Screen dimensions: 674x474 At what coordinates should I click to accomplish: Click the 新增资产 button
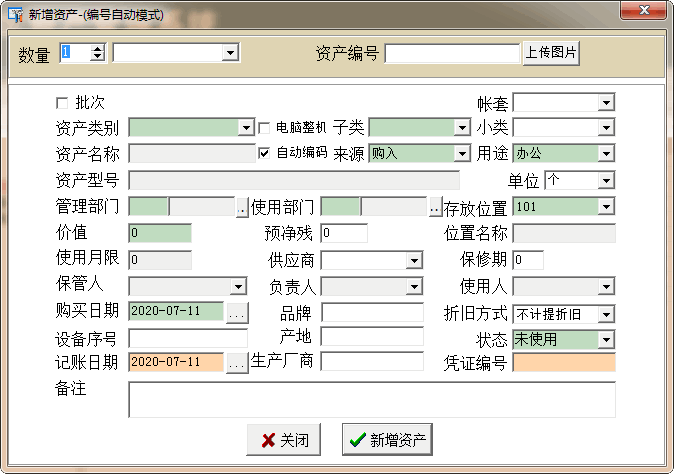pyautogui.click(x=386, y=440)
